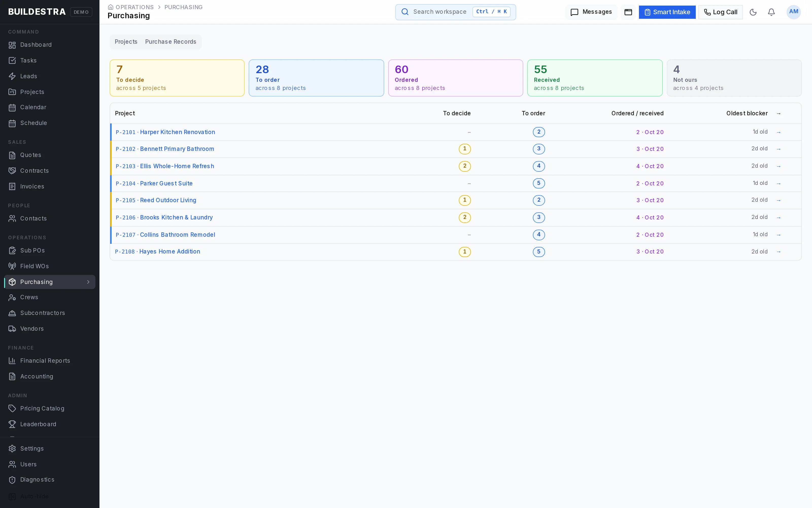Image resolution: width=812 pixels, height=508 pixels.
Task: Click the card icon next to Messages
Action: (x=628, y=12)
